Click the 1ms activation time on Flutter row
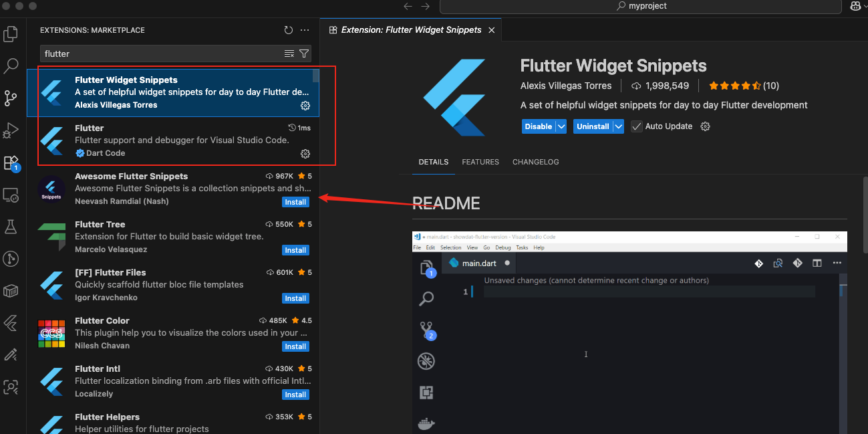The image size is (868, 434). pos(299,128)
